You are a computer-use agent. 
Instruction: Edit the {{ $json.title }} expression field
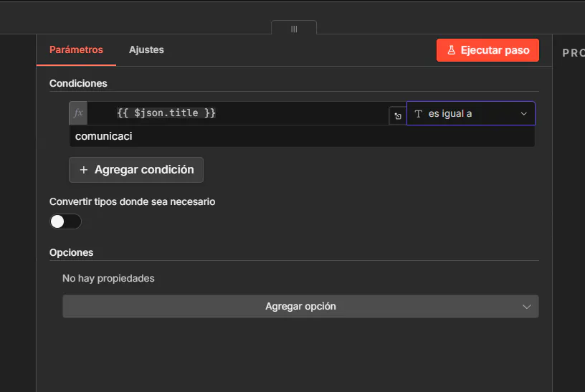pos(238,113)
